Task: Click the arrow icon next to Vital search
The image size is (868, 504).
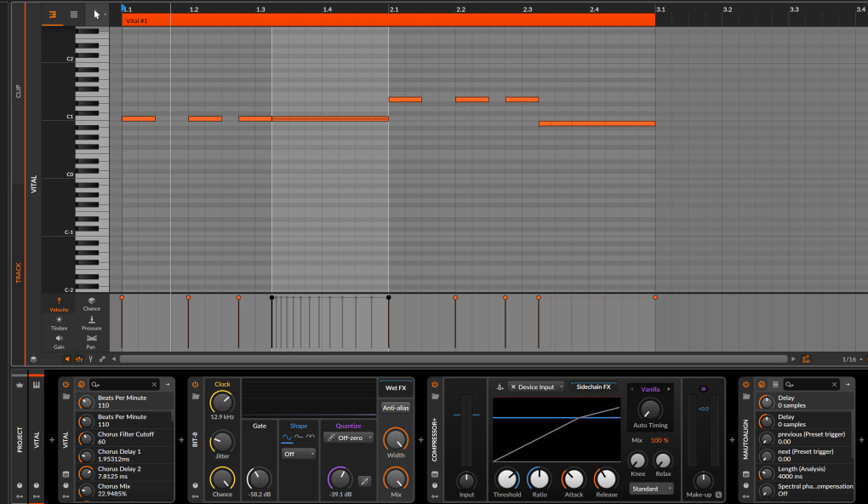Action: [x=167, y=384]
